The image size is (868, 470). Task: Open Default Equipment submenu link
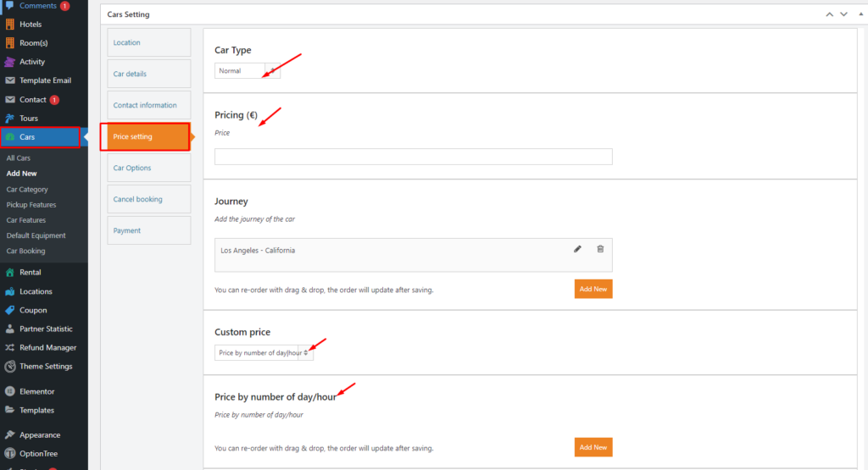pyautogui.click(x=36, y=235)
